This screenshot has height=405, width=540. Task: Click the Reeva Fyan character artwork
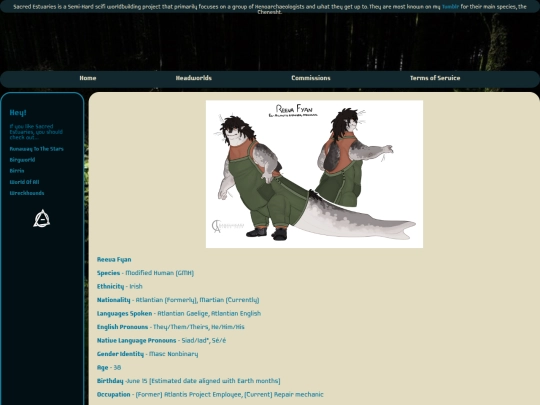pyautogui.click(x=314, y=174)
